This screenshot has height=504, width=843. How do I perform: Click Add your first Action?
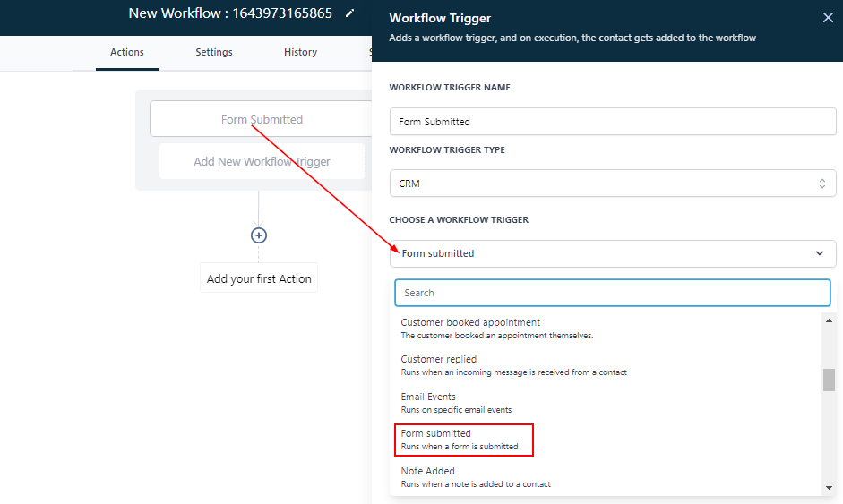click(259, 278)
